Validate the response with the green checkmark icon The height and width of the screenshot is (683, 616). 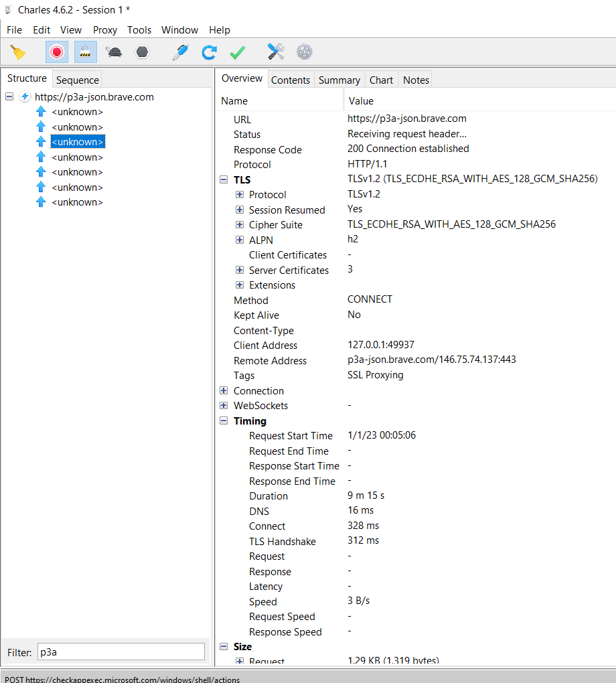coord(237,52)
